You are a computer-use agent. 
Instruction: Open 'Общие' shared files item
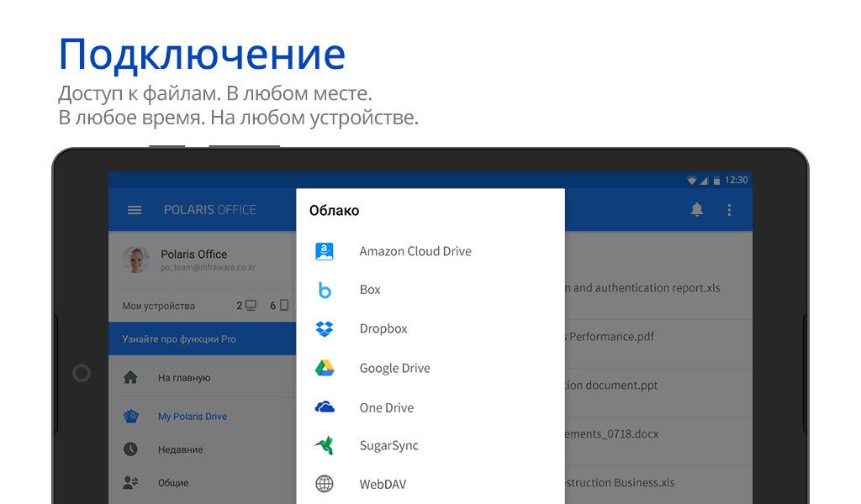(x=173, y=483)
